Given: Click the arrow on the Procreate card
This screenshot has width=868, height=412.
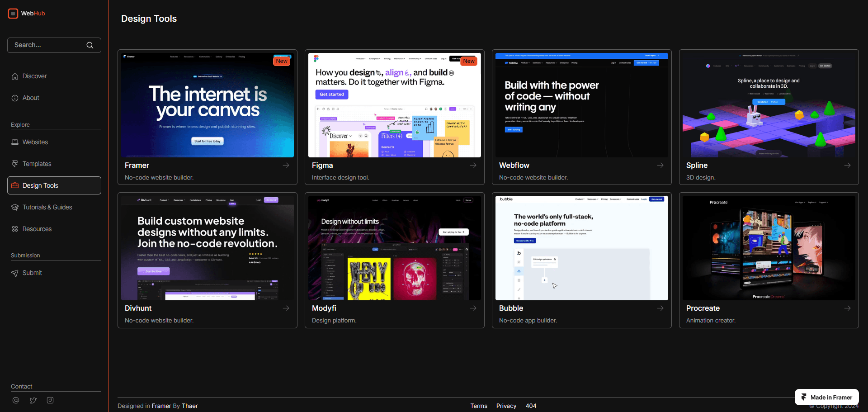Looking at the screenshot, I should tap(848, 308).
